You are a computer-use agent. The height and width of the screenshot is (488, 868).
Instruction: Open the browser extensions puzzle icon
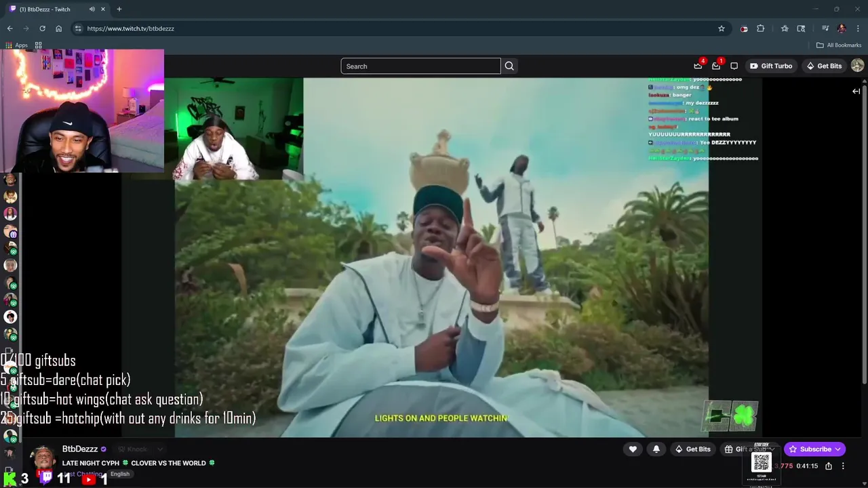pos(760,28)
